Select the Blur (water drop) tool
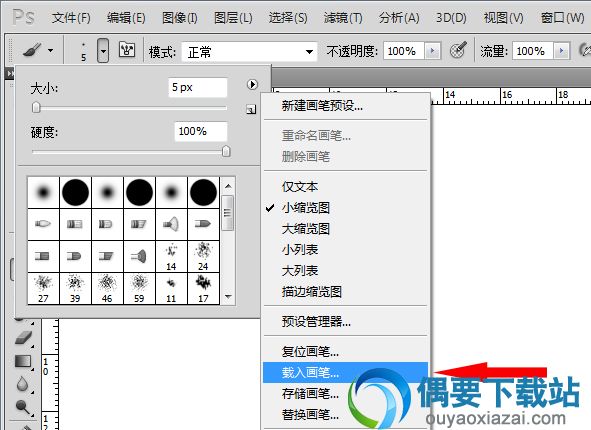The image size is (591, 430). pyautogui.click(x=23, y=384)
